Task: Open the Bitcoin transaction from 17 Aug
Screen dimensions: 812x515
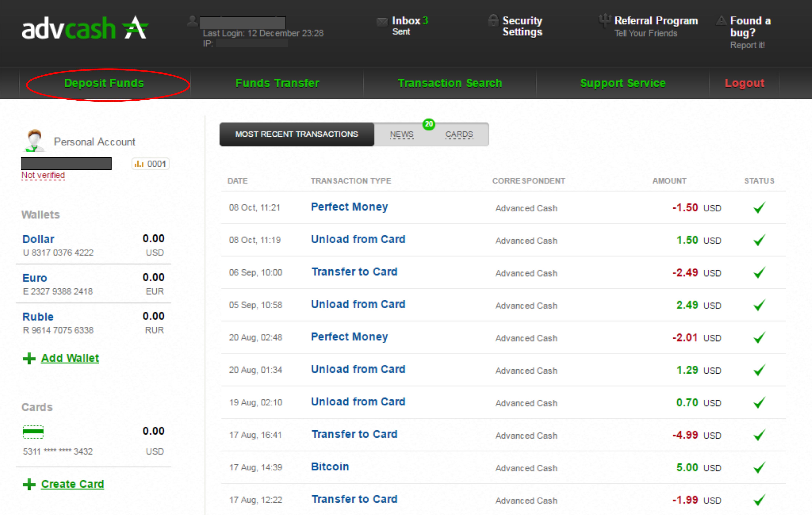Action: coord(330,467)
